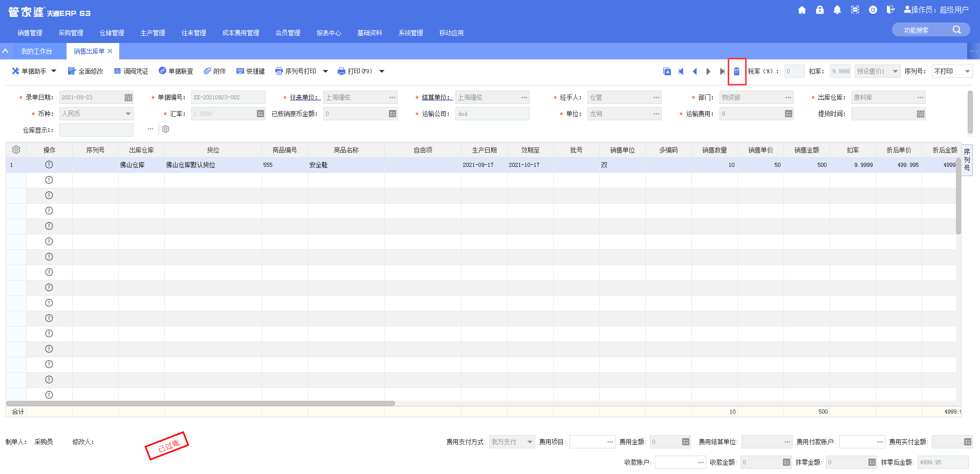
Task: Open the notification bell
Action: [837, 10]
